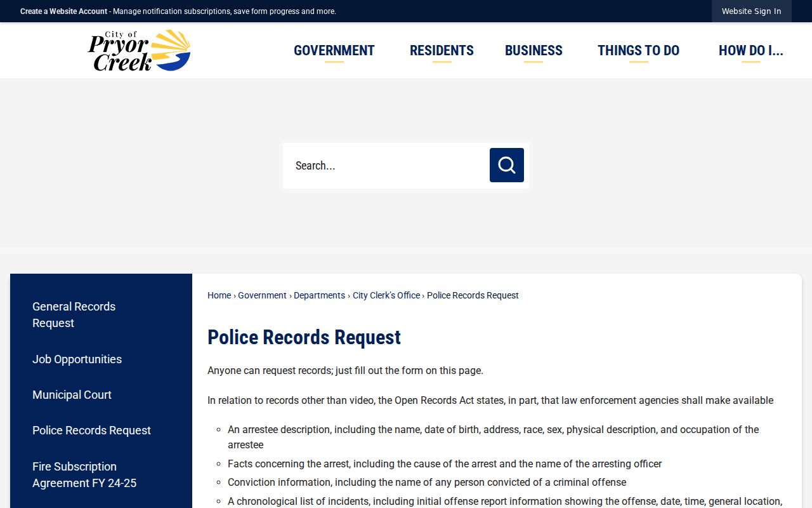812x508 pixels.
Task: Open the Residents menu
Action: click(x=442, y=51)
